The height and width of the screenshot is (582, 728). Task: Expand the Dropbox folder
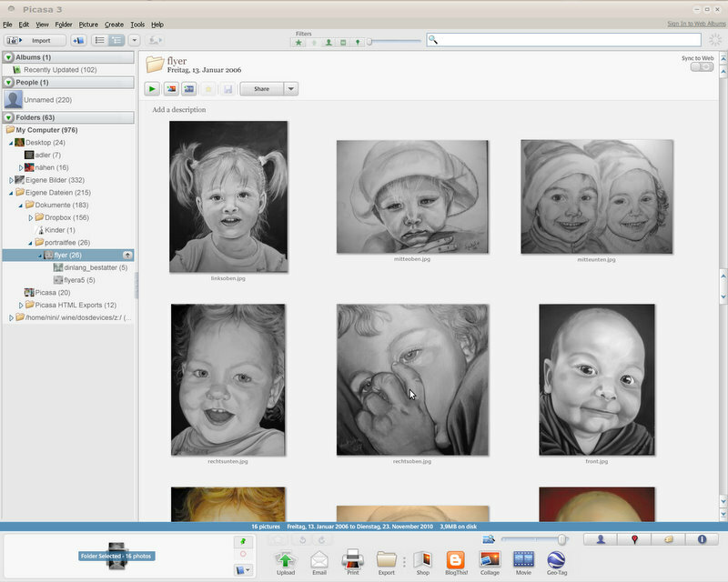click(x=30, y=217)
